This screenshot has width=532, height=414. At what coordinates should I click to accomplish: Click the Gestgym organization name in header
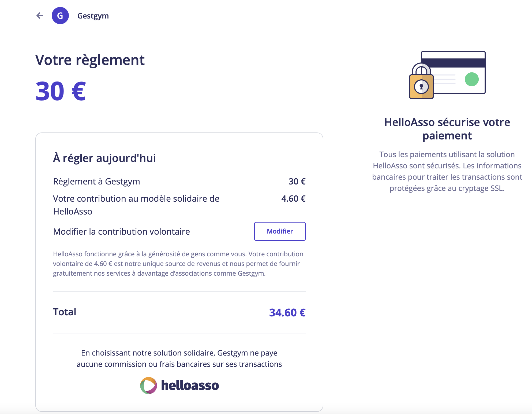(93, 16)
